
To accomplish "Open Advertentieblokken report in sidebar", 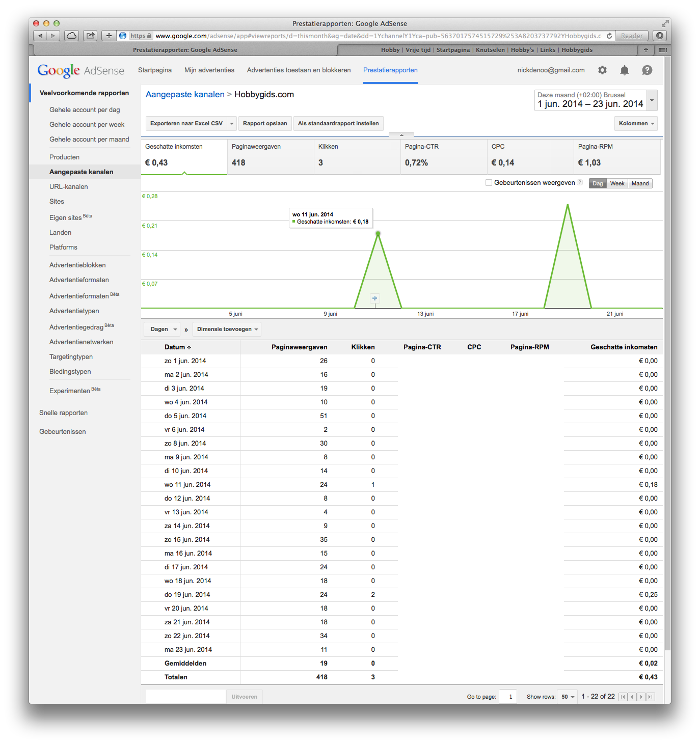I will [77, 265].
